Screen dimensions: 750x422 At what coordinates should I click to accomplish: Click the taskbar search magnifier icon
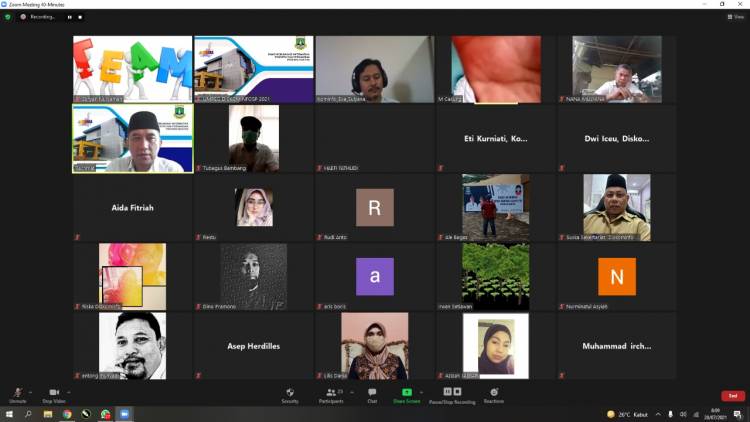pyautogui.click(x=28, y=414)
